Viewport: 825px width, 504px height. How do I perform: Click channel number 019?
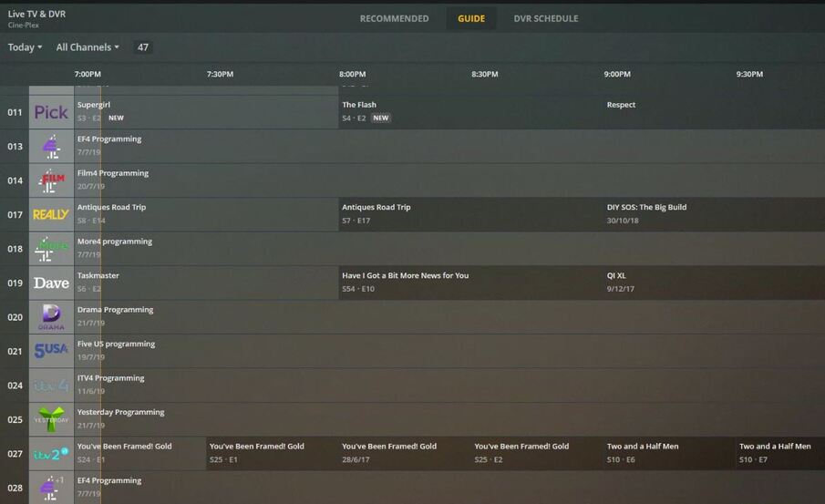pos(15,283)
